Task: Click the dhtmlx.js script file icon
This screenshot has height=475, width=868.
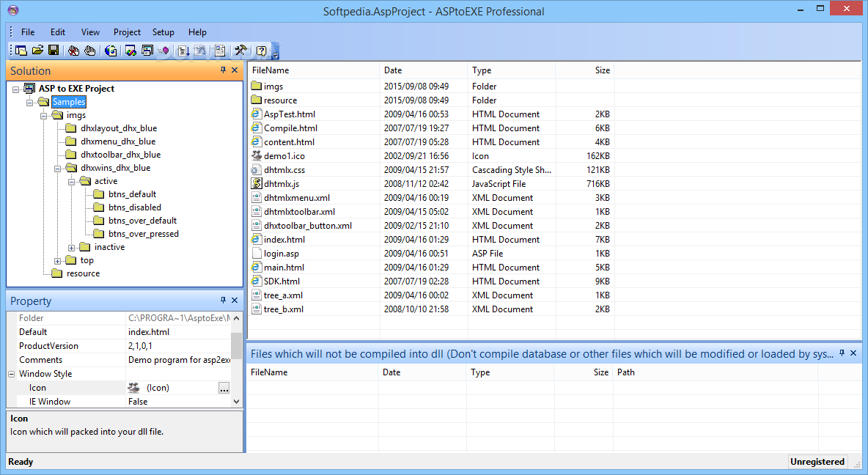Action: coord(257,183)
